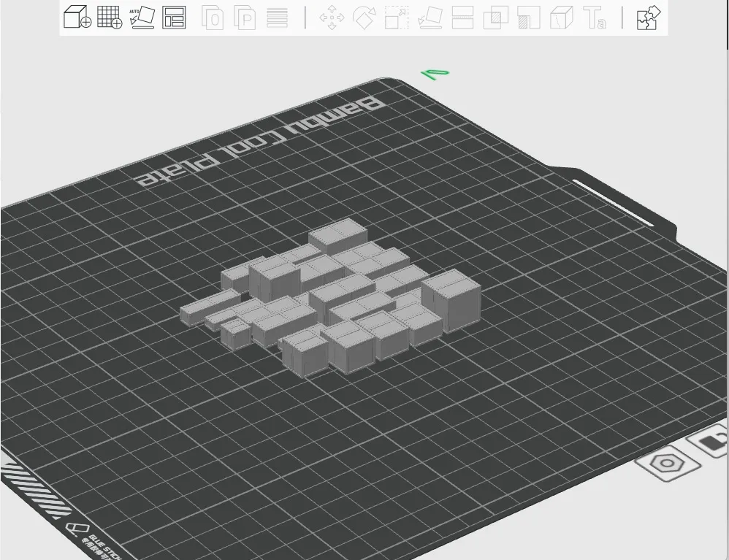Open the plate settings nut icon
Image resolution: width=729 pixels, height=560 pixels.
(667, 464)
